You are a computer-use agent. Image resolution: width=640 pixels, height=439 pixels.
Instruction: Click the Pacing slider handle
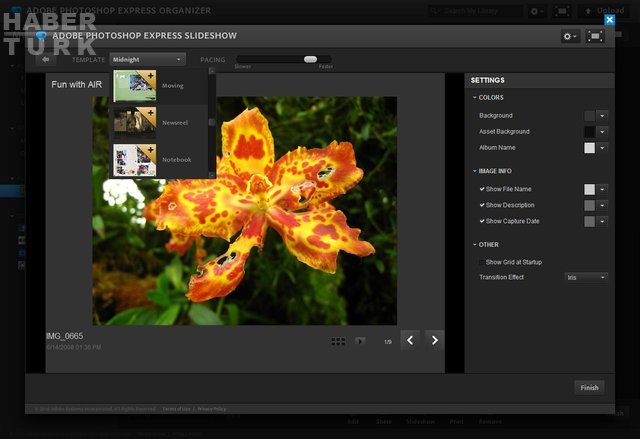point(310,59)
